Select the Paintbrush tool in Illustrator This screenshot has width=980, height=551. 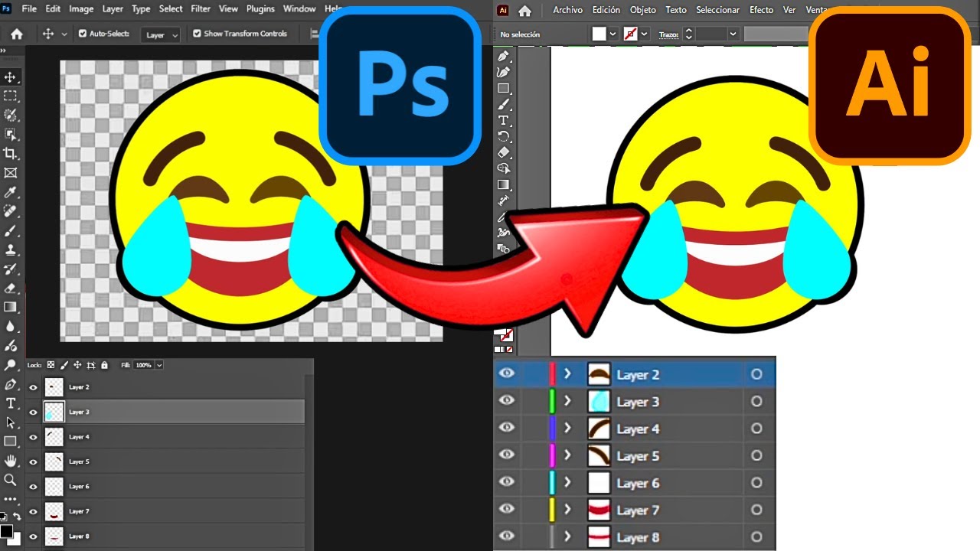pos(503,105)
